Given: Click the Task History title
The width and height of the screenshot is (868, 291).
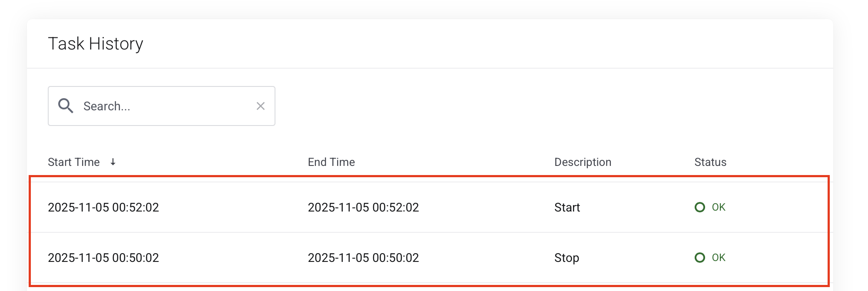Looking at the screenshot, I should coord(96,43).
